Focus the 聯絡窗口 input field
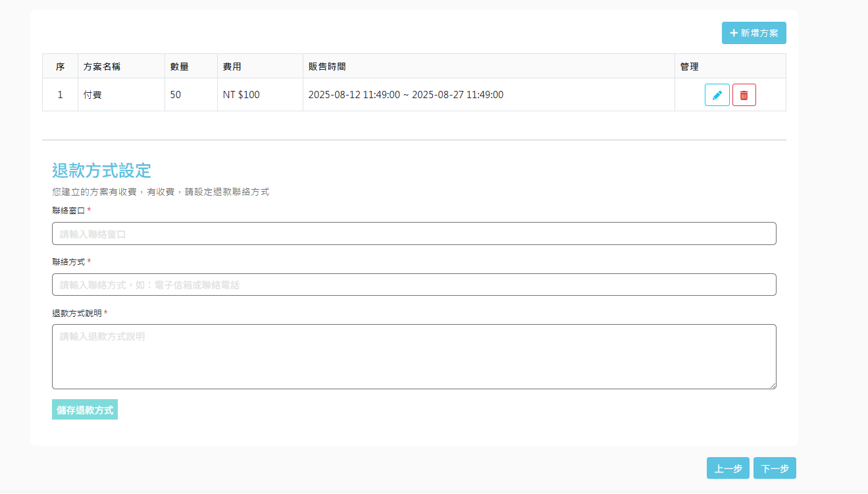The height and width of the screenshot is (494, 868). click(x=414, y=234)
